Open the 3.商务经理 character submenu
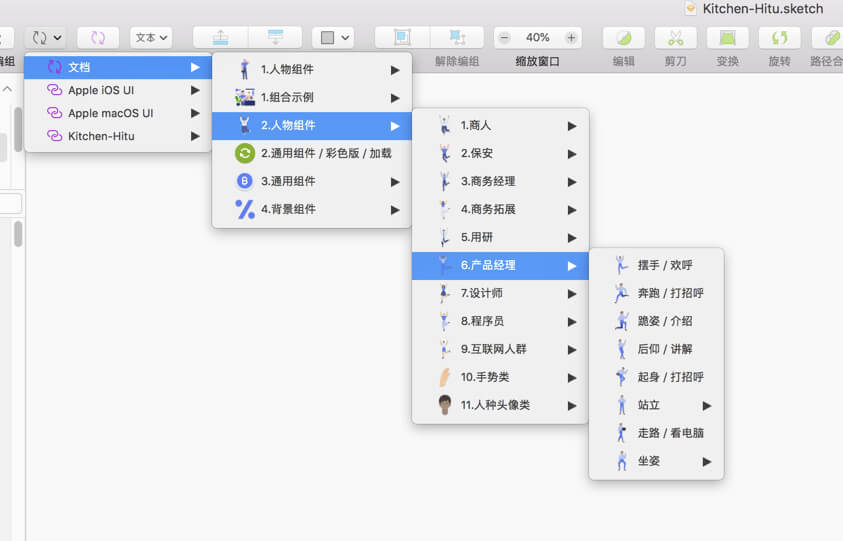843x541 pixels. (x=501, y=181)
